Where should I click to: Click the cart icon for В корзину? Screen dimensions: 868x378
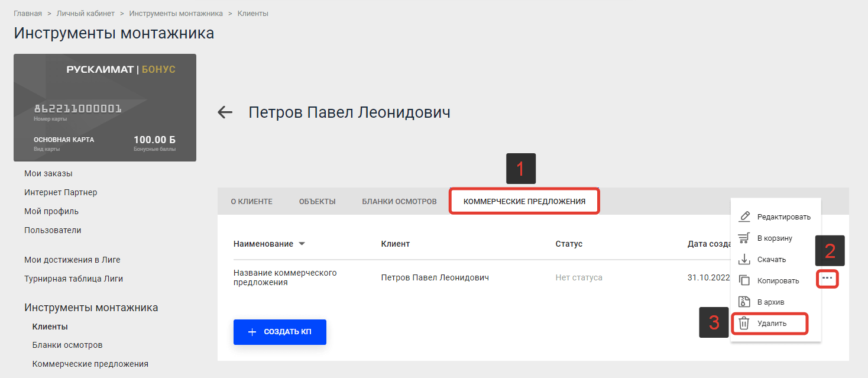coord(745,238)
